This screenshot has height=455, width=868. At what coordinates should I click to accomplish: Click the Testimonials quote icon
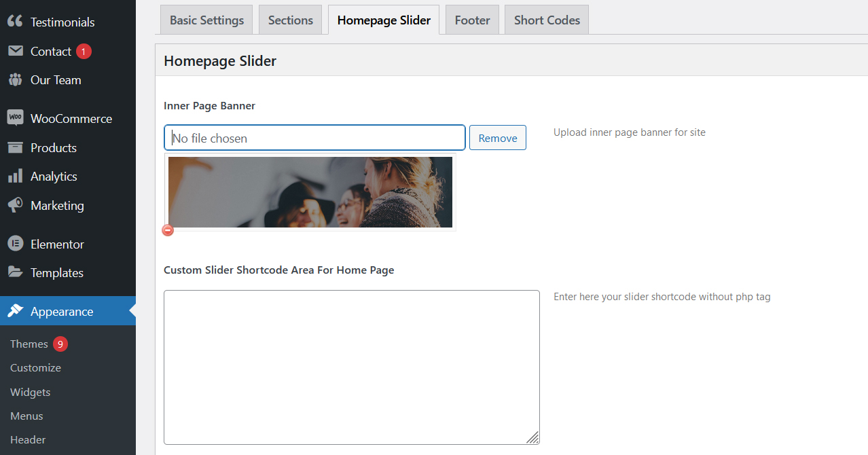[15, 21]
